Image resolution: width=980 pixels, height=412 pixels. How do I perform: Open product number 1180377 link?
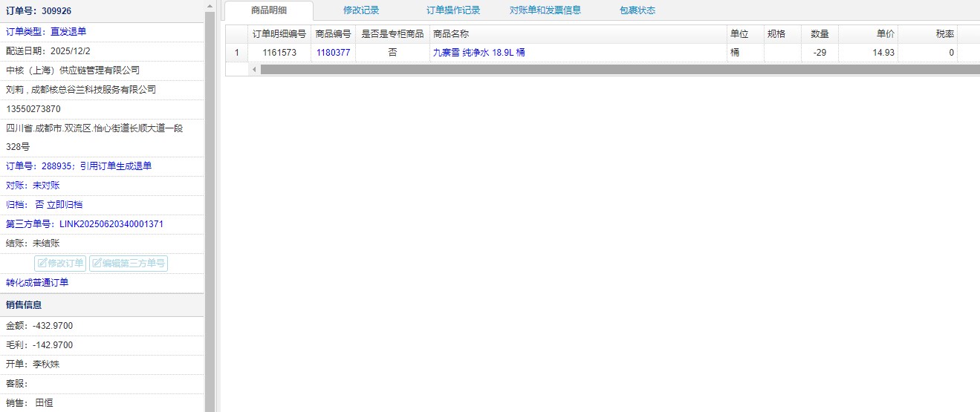pos(333,53)
